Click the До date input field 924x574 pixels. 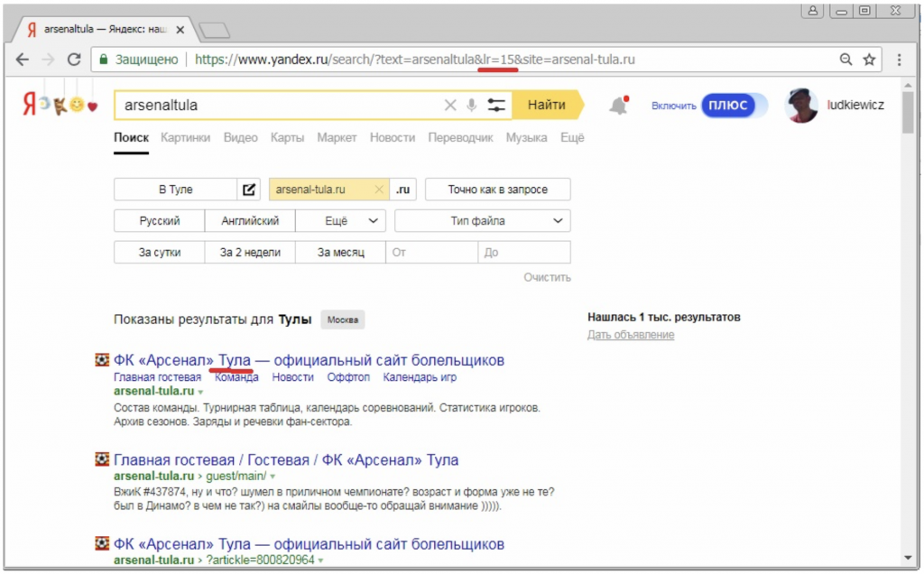tap(524, 252)
